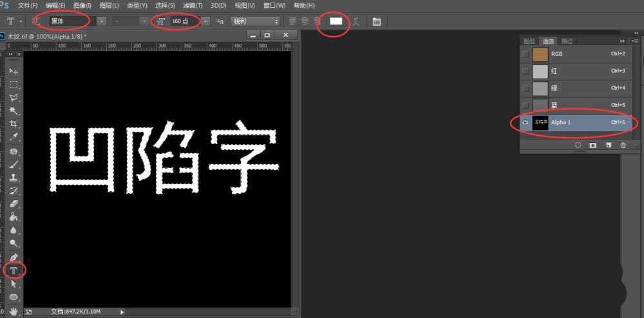Click the create warped text icon

(355, 21)
